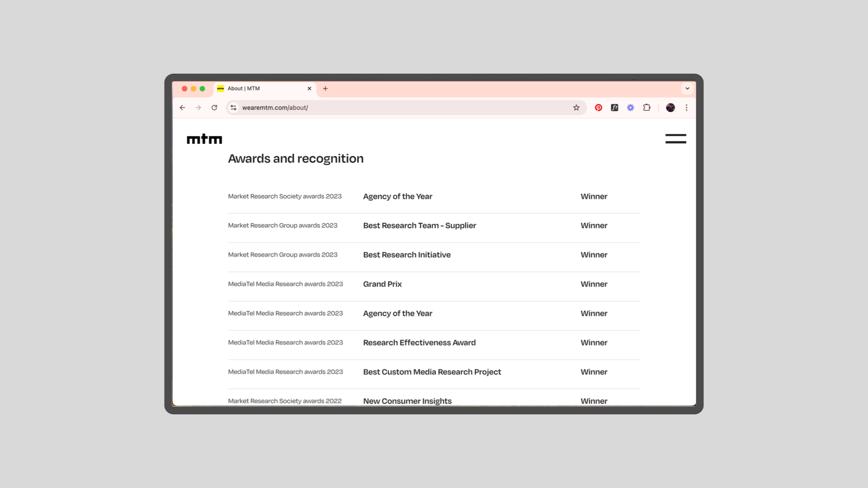The width and height of the screenshot is (868, 488).
Task: Go back to the previous page
Action: pos(182,108)
